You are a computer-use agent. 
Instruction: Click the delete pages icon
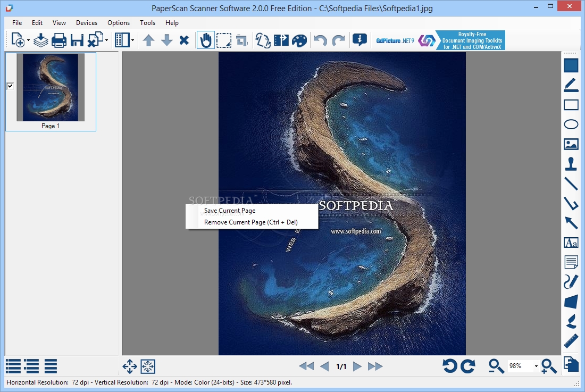coord(96,39)
